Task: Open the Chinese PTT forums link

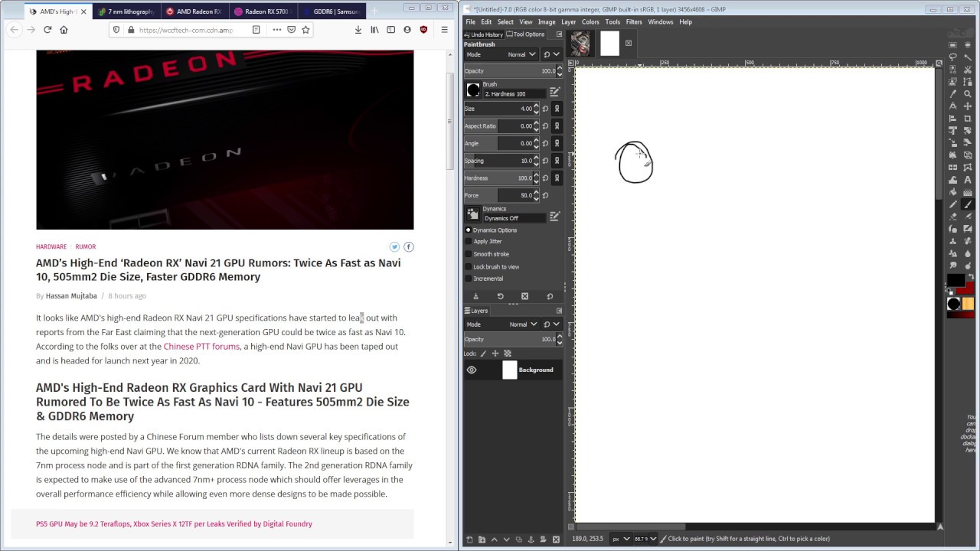Action: (201, 347)
